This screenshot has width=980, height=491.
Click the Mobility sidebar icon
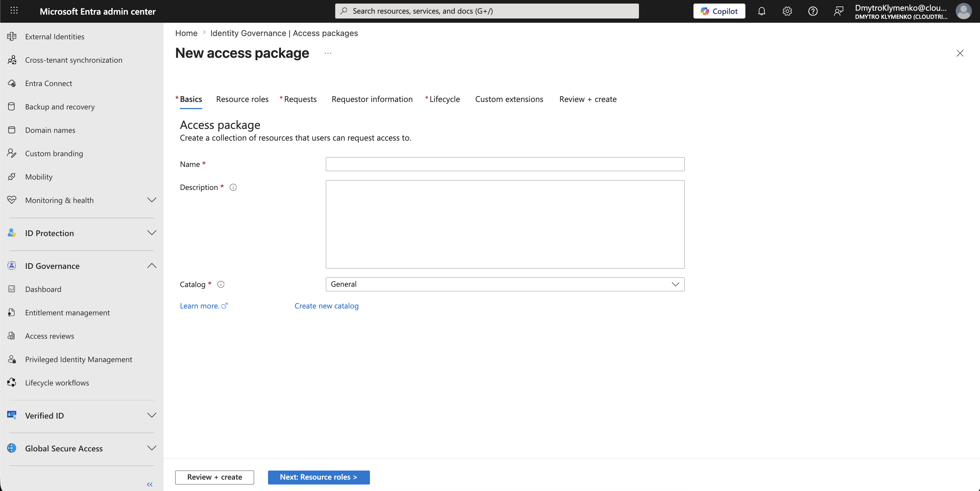pos(12,177)
